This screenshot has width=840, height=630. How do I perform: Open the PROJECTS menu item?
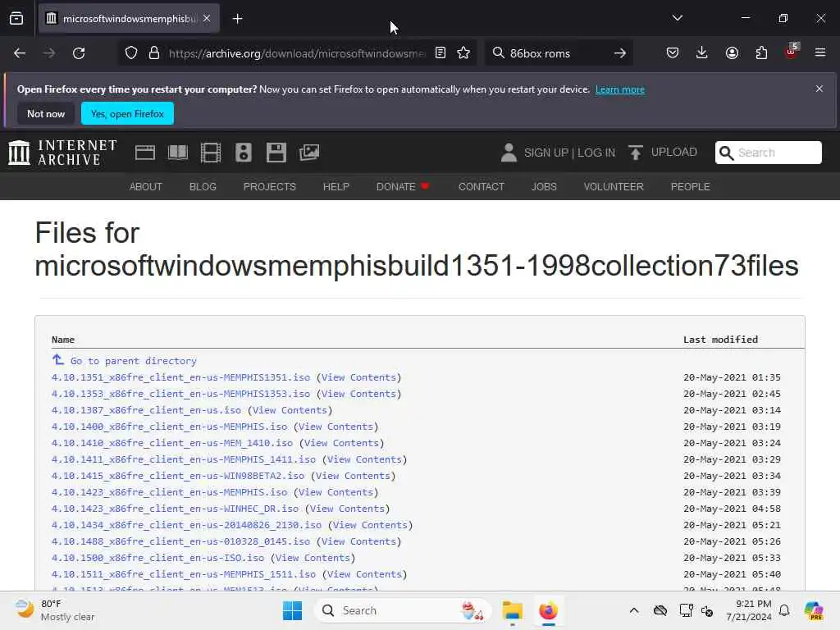(269, 186)
